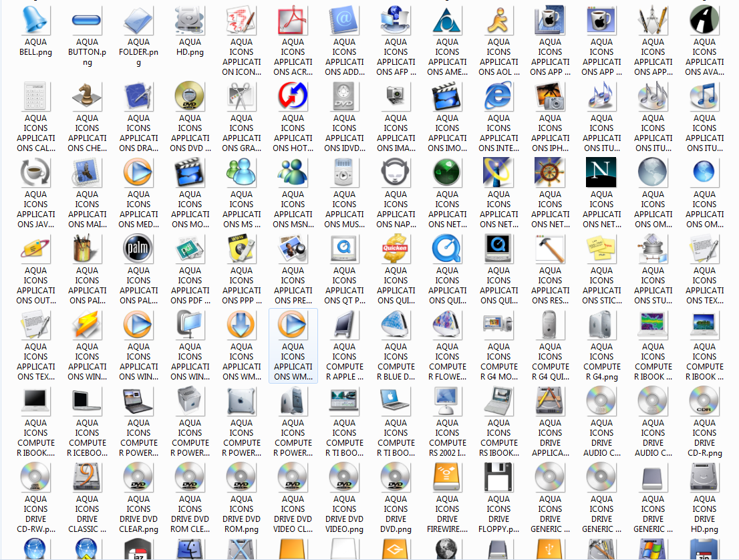Click the Napster cat head icon
This screenshot has width=739, height=560.
point(396,172)
